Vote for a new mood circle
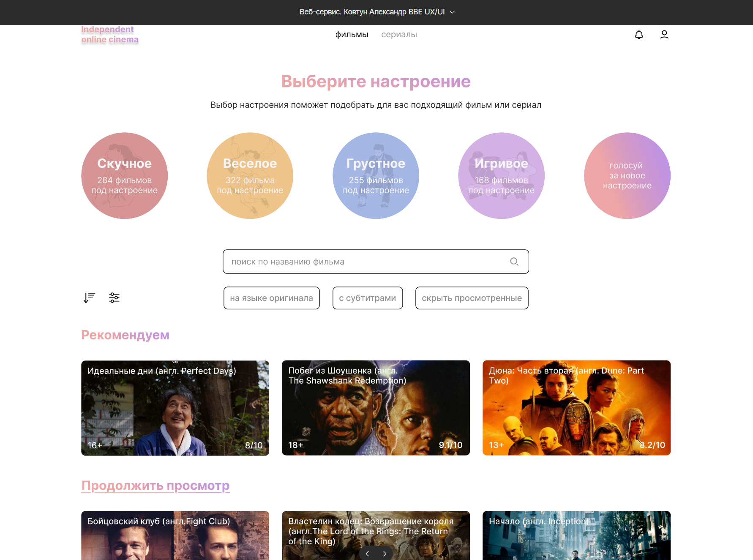 point(627,176)
